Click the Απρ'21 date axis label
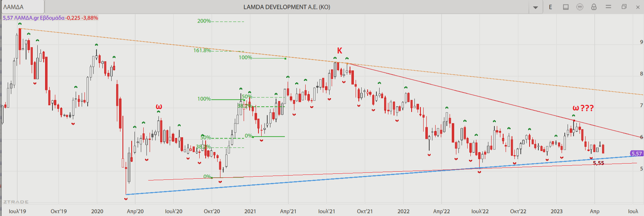 [x=288, y=211]
